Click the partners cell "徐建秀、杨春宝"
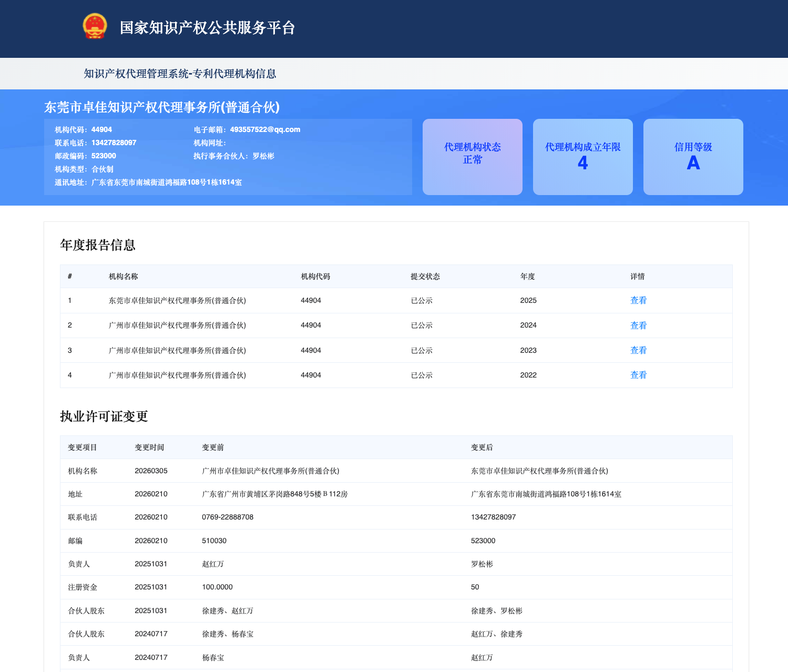Viewport: 788px width, 672px height. [x=228, y=634]
